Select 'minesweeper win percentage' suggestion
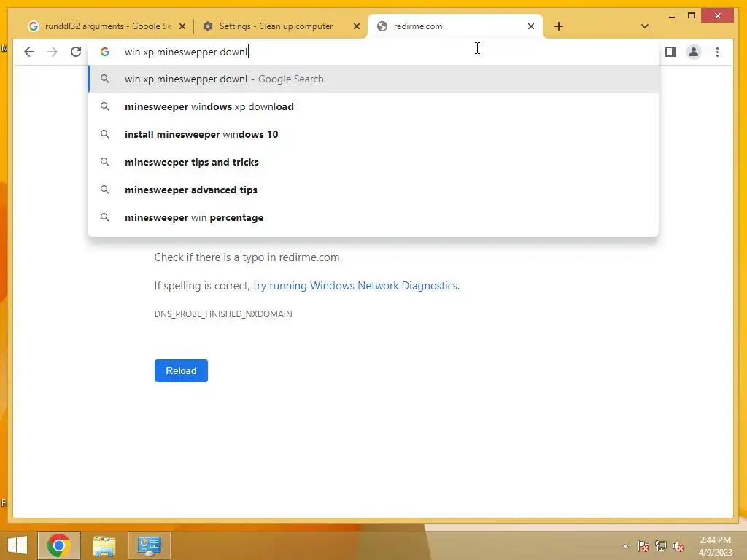This screenshot has height=560, width=747. 373,217
